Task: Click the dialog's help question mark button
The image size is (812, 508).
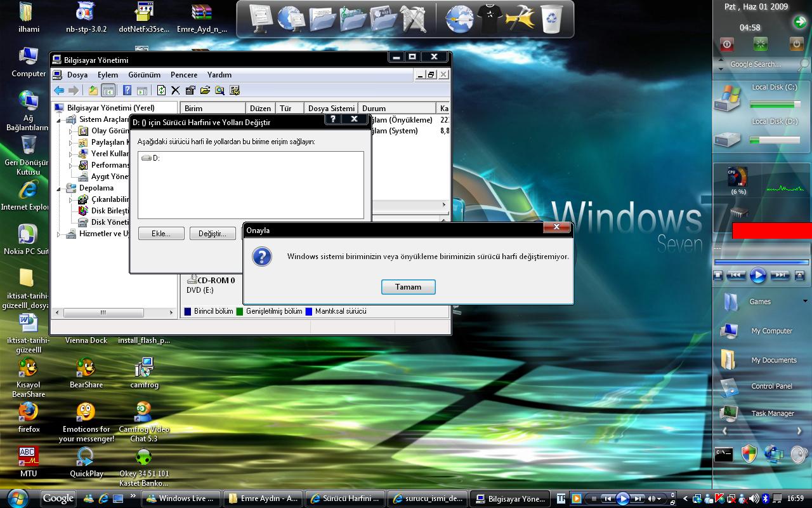Action: point(334,119)
